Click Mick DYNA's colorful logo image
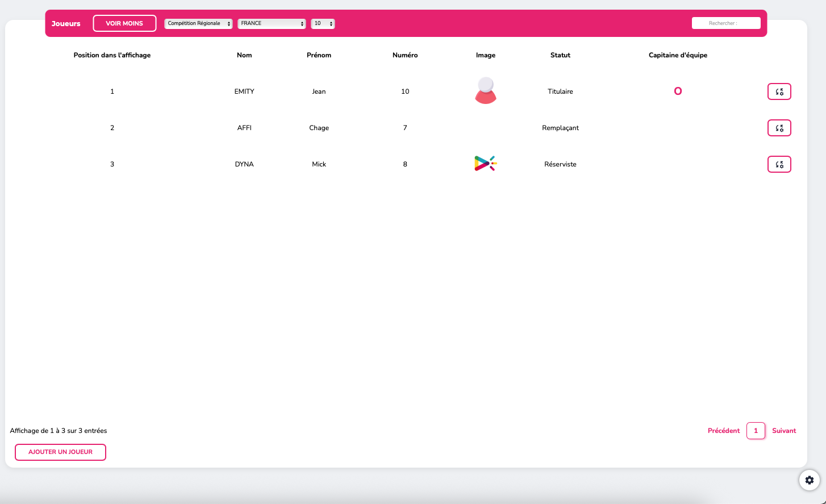The image size is (826, 504). (486, 164)
